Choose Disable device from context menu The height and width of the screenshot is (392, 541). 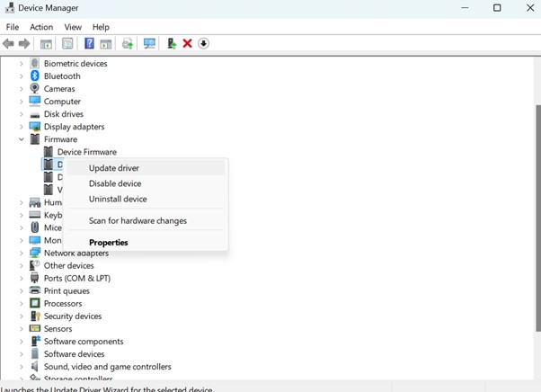point(146,183)
